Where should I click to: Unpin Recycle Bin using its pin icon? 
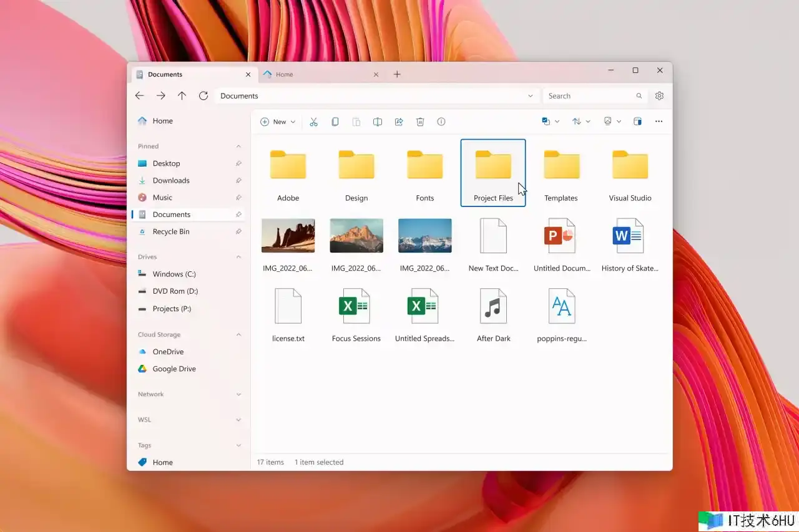tap(238, 231)
